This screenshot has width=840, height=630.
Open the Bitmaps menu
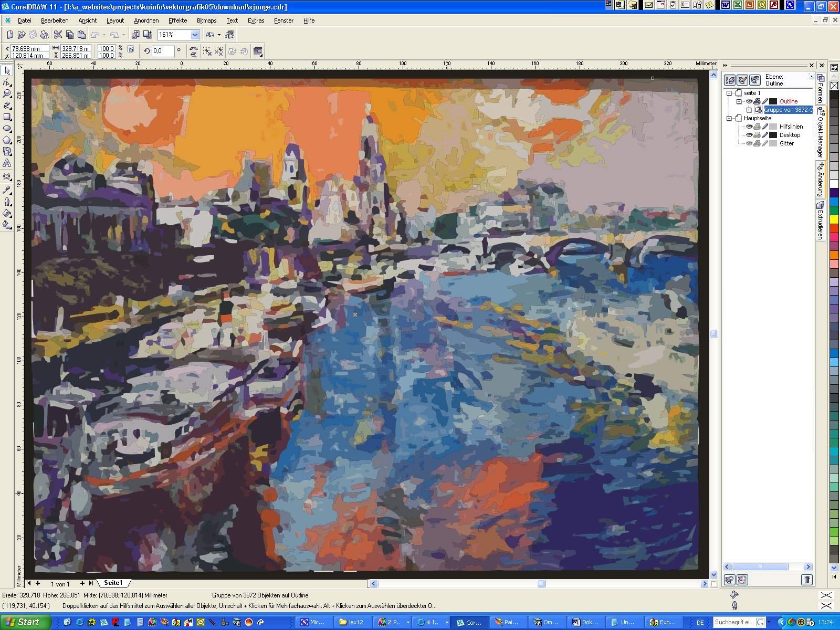pos(206,20)
